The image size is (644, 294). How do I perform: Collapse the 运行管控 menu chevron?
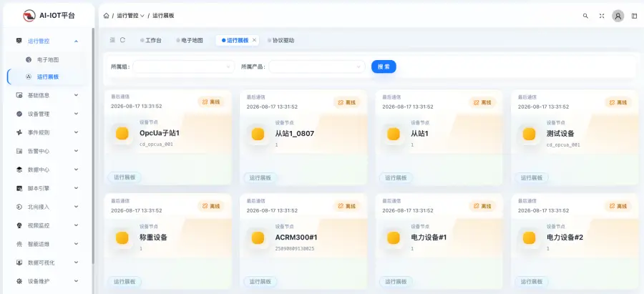pyautogui.click(x=76, y=41)
